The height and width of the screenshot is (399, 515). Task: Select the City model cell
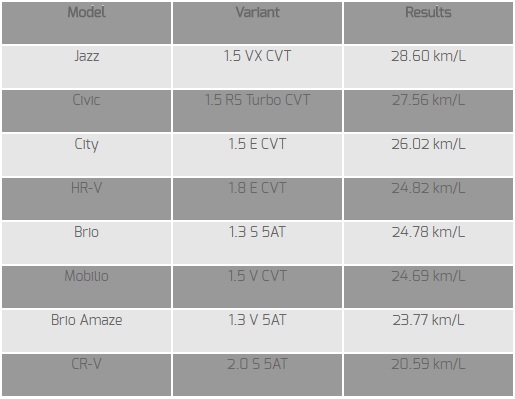point(86,155)
